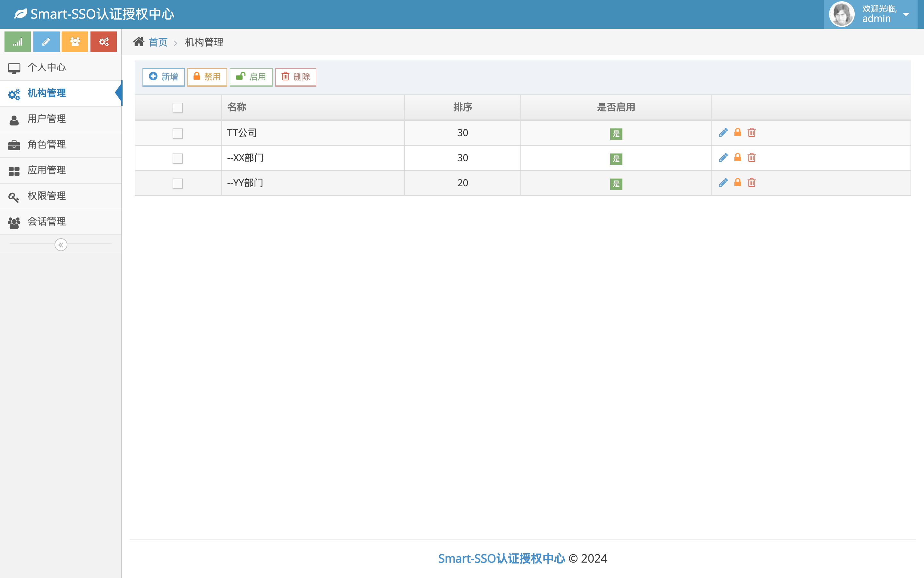Check the --YY部门 row checkbox
Screen dimensions: 924x578
click(177, 183)
